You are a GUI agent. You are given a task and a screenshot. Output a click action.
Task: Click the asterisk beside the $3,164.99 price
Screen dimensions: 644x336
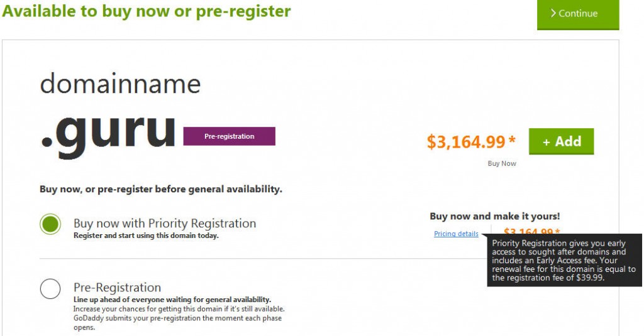click(512, 139)
